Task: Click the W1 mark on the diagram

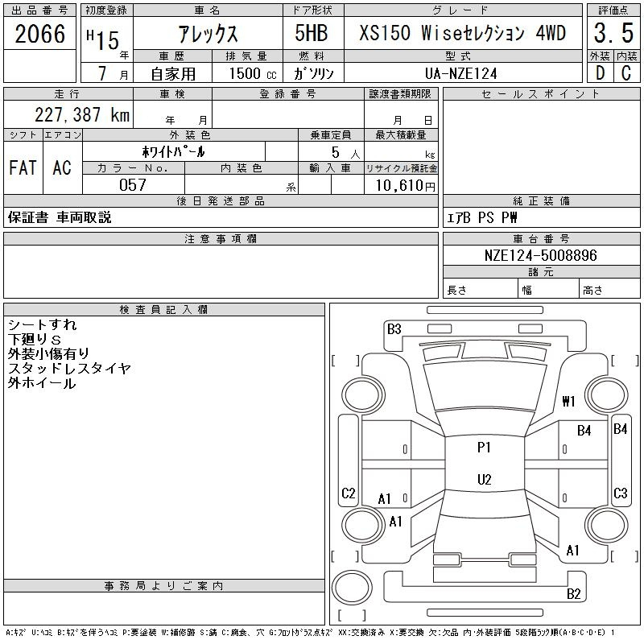Action: pyautogui.click(x=568, y=401)
